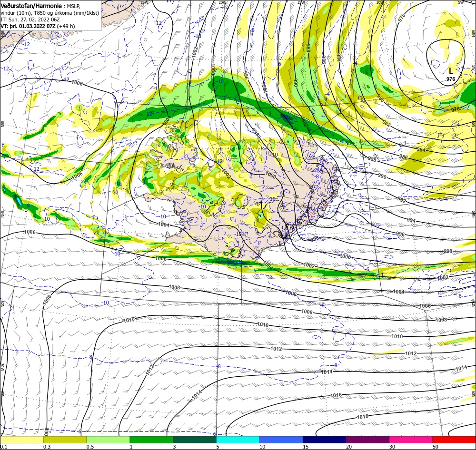The height and width of the screenshot is (450, 476).
Task: Click the '20' legend value
Action: pos(349,447)
